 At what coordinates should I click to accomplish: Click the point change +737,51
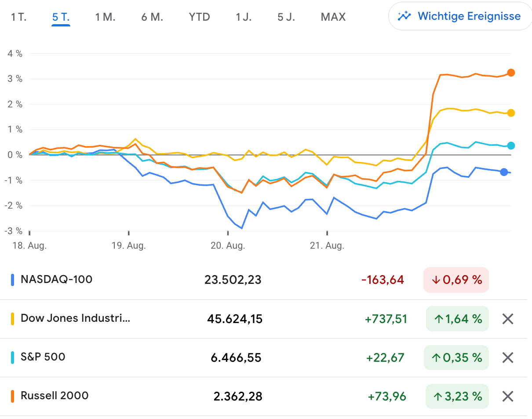pos(386,319)
